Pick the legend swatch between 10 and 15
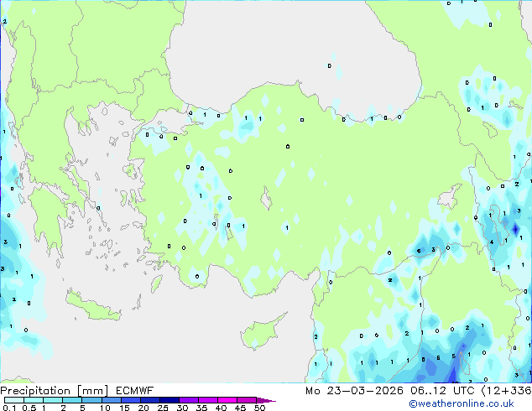Viewport: 532px width, 411px height. tap(112, 400)
